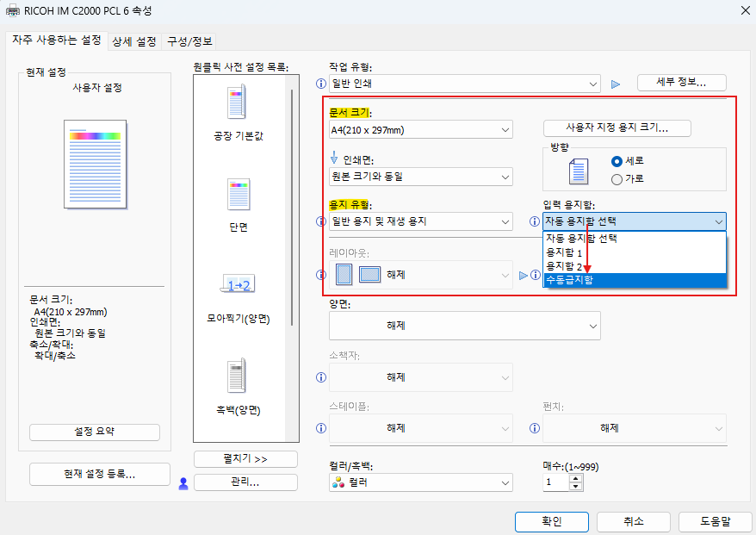Screen dimensions: 756x535
Task: Open help with 도움말 button
Action: pyautogui.click(x=716, y=521)
